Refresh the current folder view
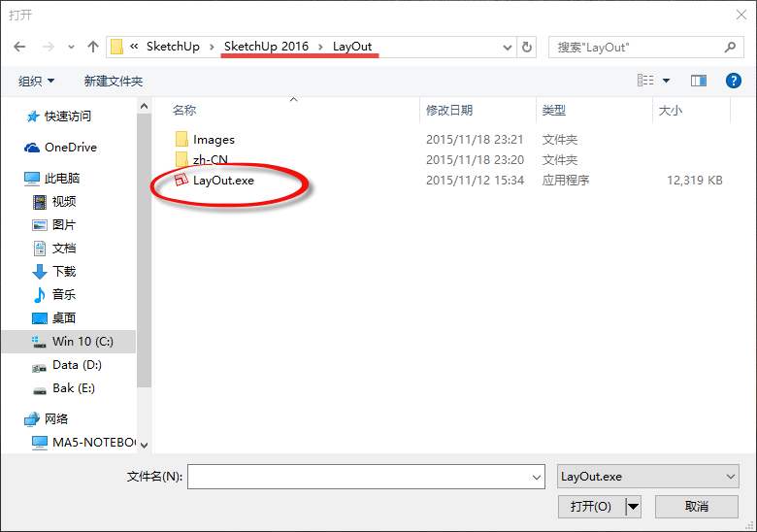Screen dimensions: 757x532 (527, 48)
